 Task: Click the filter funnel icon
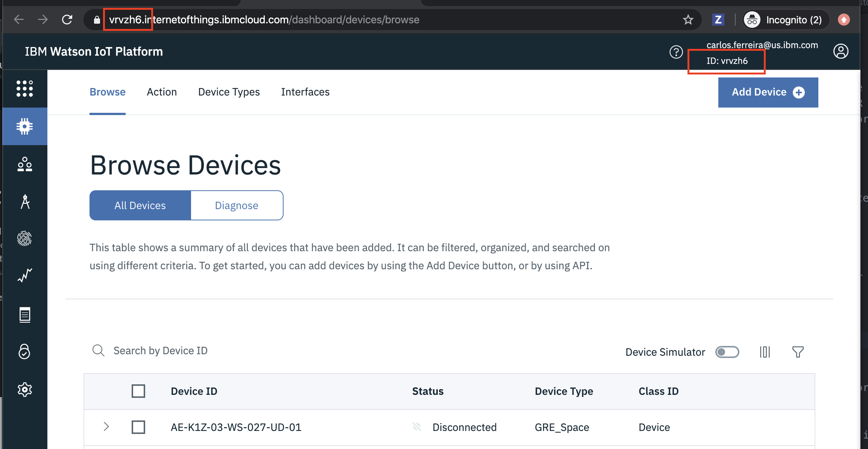click(x=798, y=352)
